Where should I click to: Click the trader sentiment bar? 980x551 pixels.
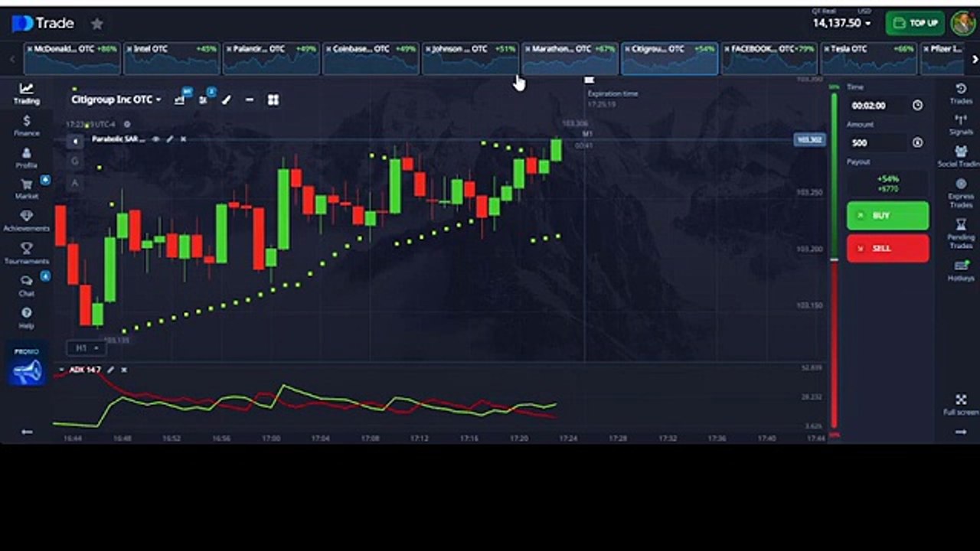tap(834, 260)
